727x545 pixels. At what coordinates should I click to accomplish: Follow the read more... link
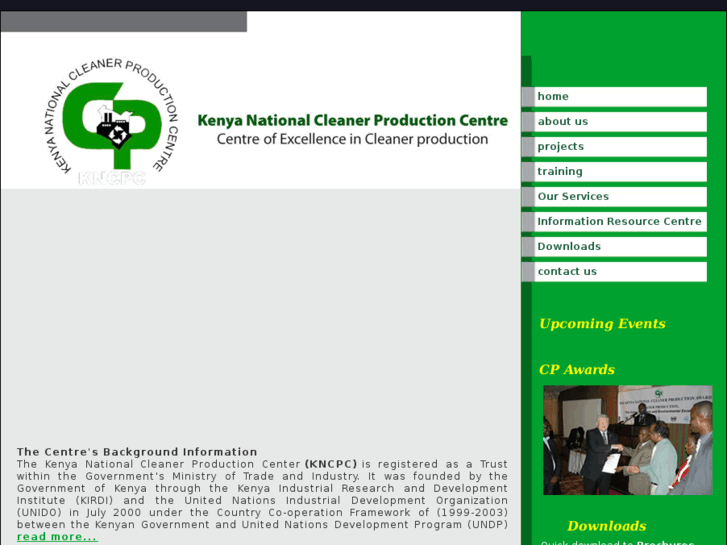[57, 537]
